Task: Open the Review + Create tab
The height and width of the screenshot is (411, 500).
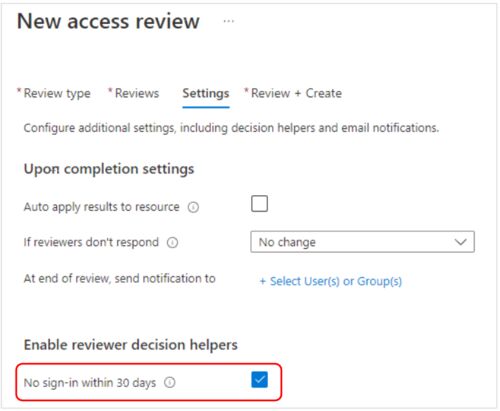Action: [x=293, y=93]
